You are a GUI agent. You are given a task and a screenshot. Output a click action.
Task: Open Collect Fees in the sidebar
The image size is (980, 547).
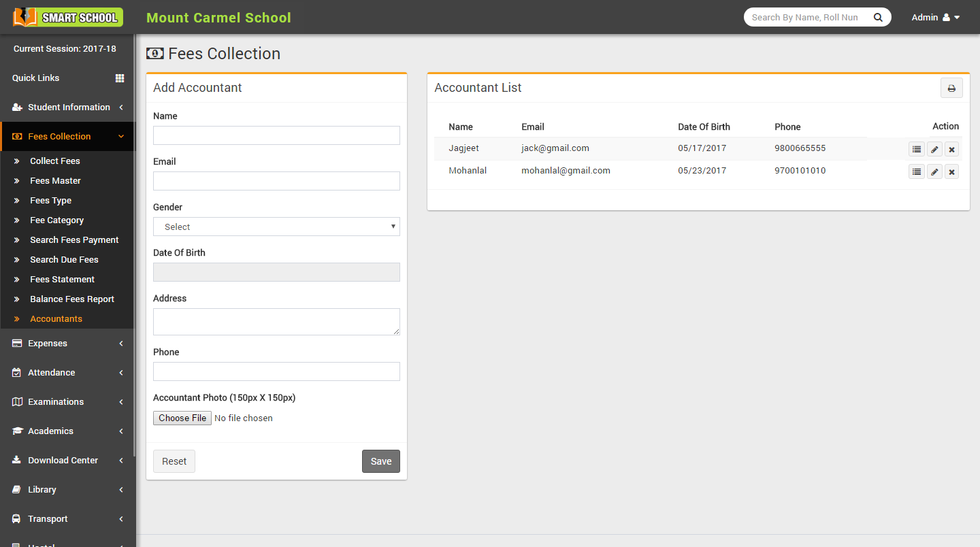pyautogui.click(x=55, y=161)
